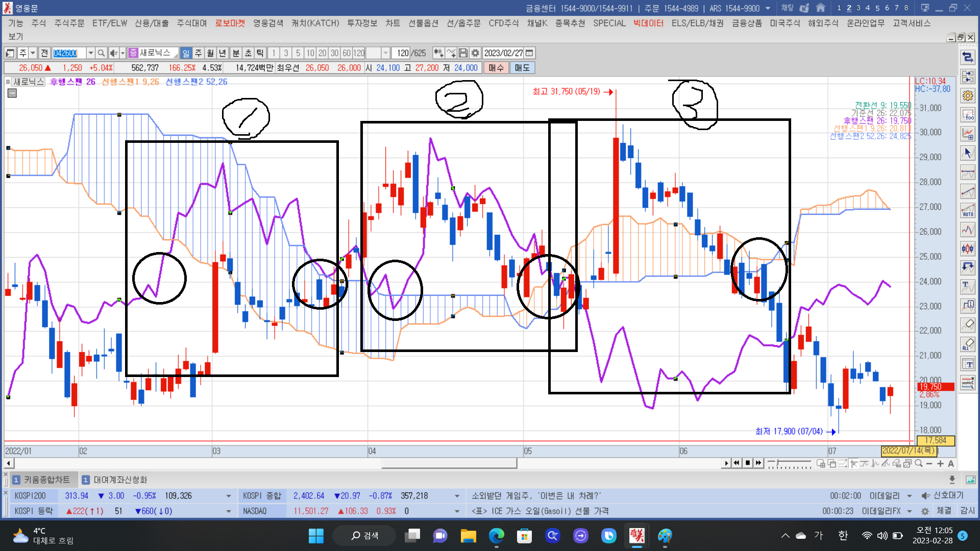The height and width of the screenshot is (551, 980).
Task: Click the 매도 sell button
Action: (522, 68)
